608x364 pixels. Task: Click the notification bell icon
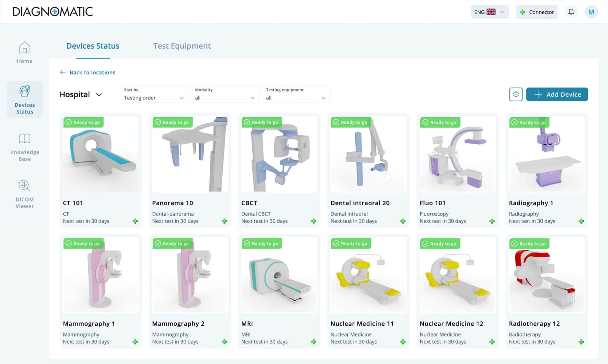pos(571,12)
